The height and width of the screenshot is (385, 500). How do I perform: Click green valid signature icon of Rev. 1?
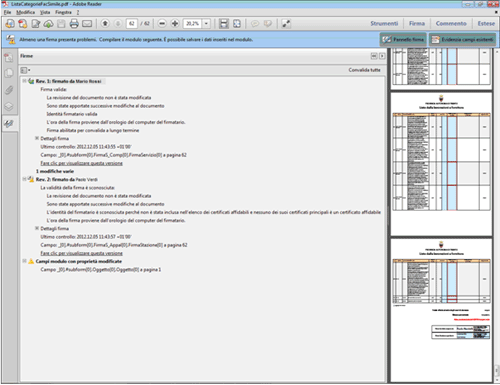[x=31, y=81]
